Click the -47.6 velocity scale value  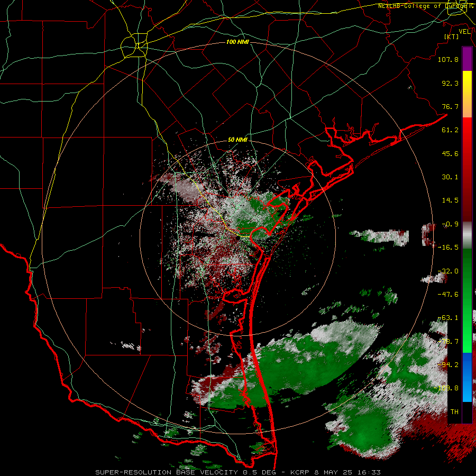(448, 295)
